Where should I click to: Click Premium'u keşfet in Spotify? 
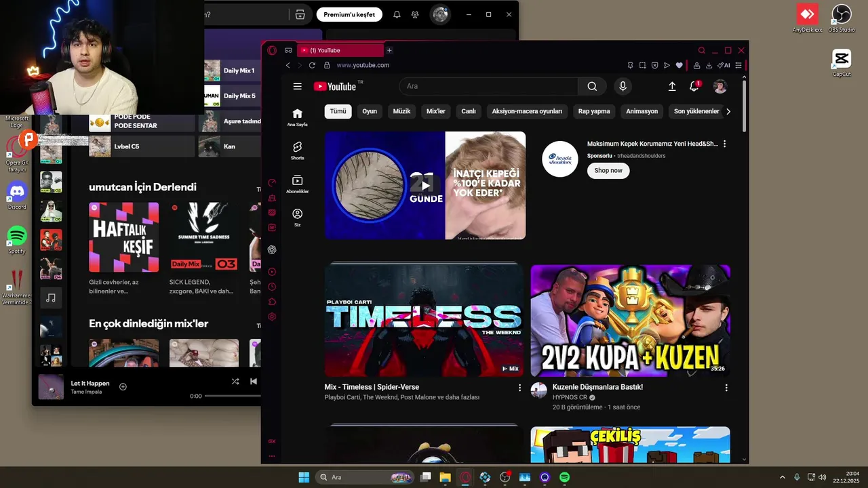click(x=349, y=14)
